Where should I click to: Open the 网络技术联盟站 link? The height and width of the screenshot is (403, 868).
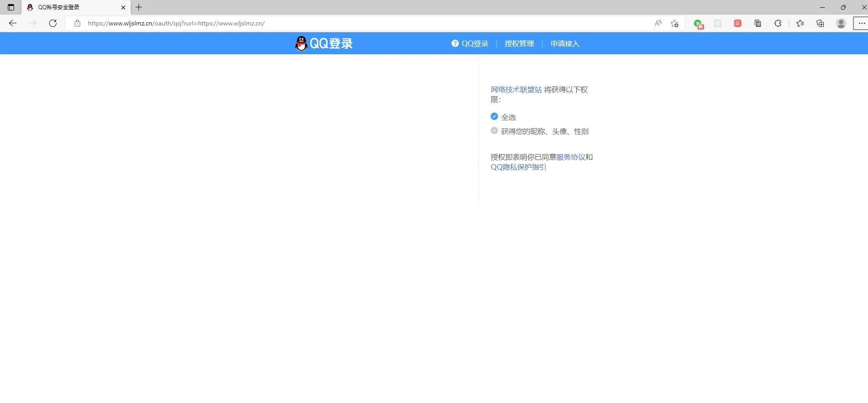pyautogui.click(x=516, y=89)
